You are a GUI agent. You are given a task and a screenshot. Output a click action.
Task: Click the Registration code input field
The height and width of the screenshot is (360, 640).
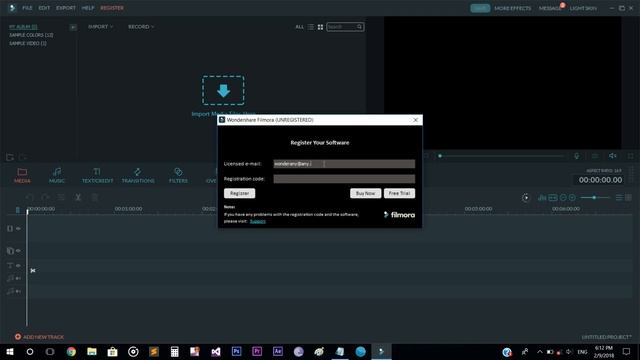coord(344,179)
